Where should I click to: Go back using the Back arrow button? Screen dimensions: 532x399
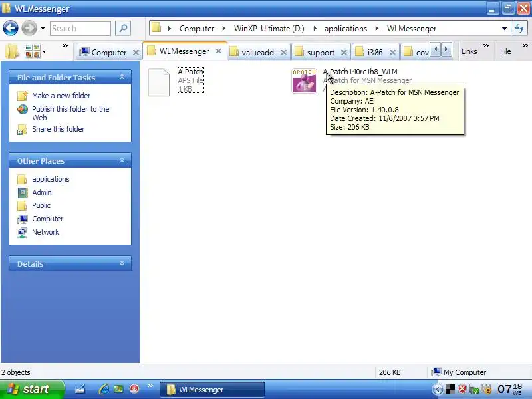11,28
